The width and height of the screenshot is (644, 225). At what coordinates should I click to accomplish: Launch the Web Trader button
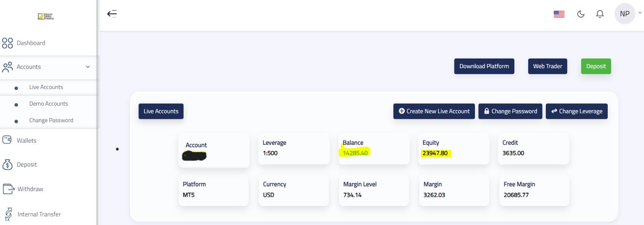[x=547, y=66]
